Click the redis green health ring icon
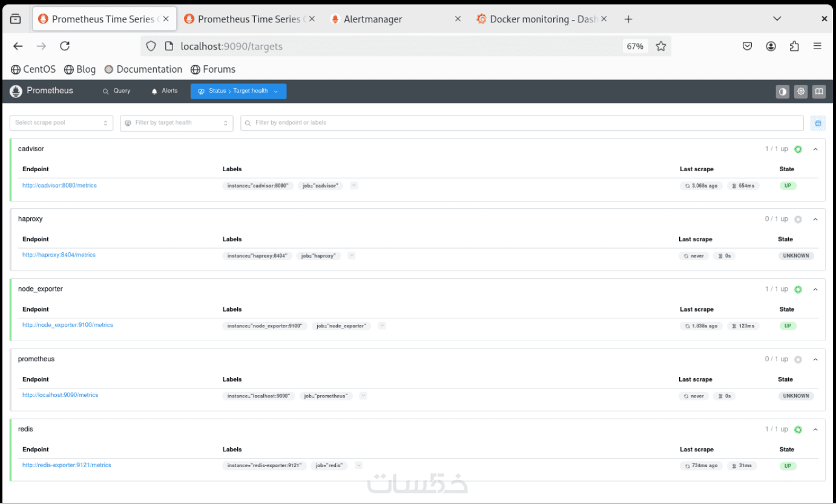Image resolution: width=836 pixels, height=504 pixels. [798, 430]
